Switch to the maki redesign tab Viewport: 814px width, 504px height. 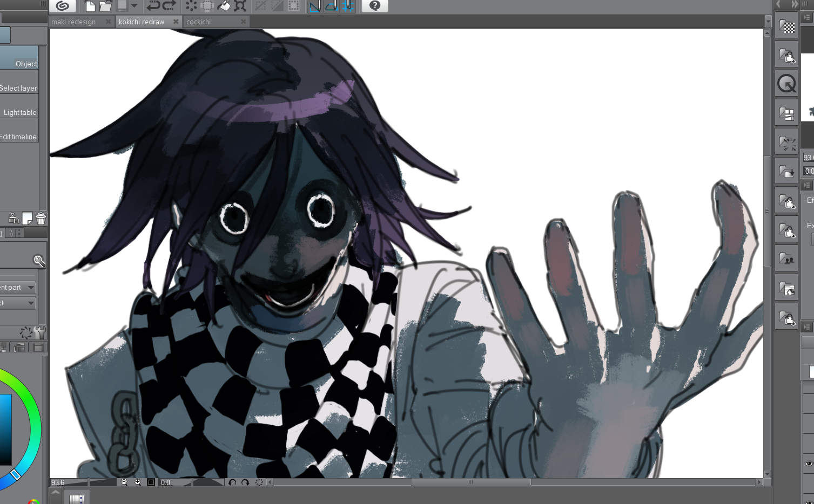pyautogui.click(x=73, y=22)
